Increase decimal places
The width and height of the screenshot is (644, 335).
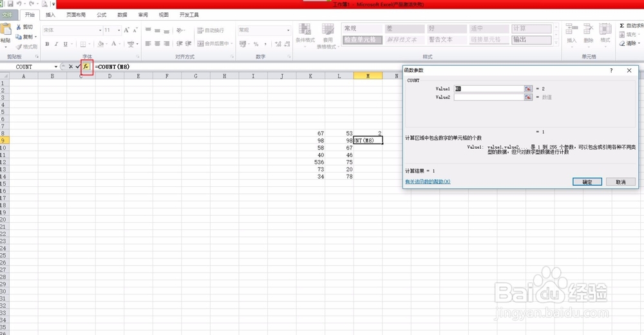(x=278, y=44)
